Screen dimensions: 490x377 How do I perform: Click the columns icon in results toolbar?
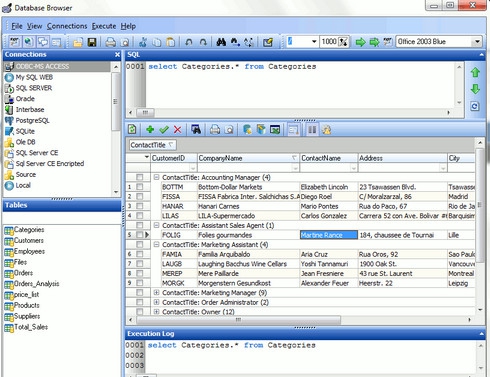(312, 129)
